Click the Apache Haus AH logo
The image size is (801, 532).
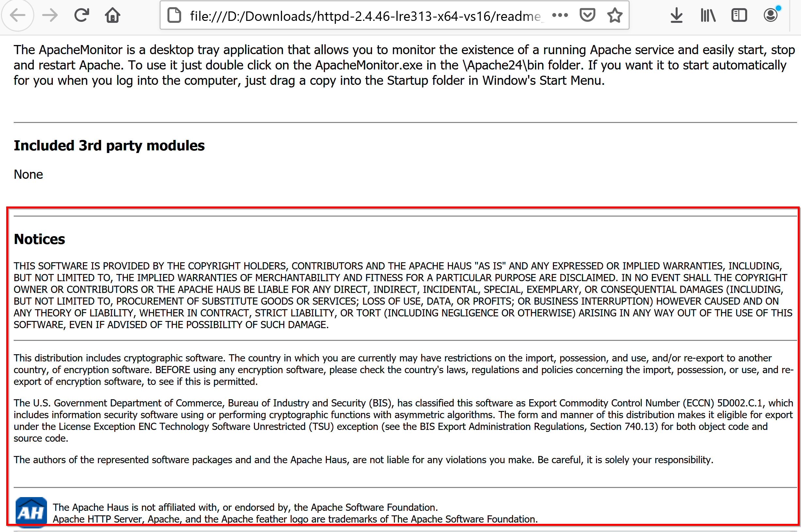31,512
